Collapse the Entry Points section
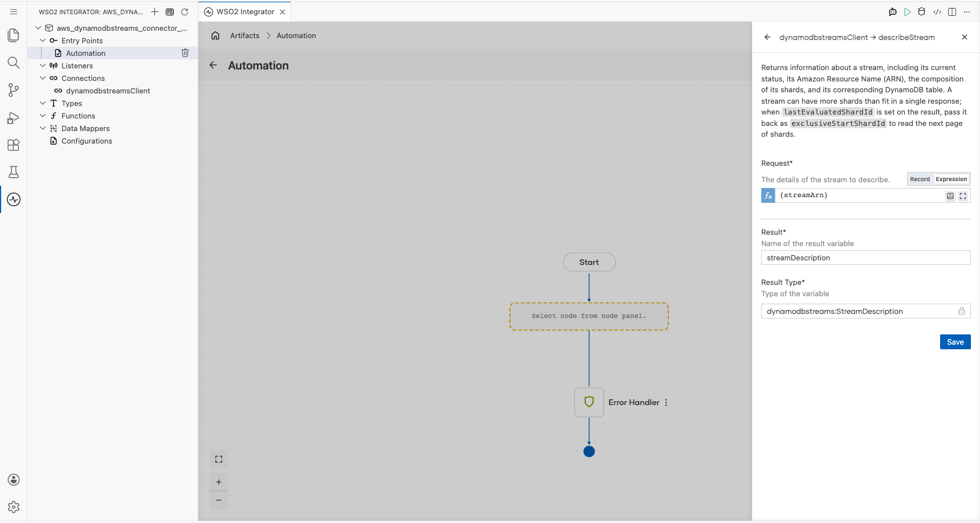 (x=43, y=40)
